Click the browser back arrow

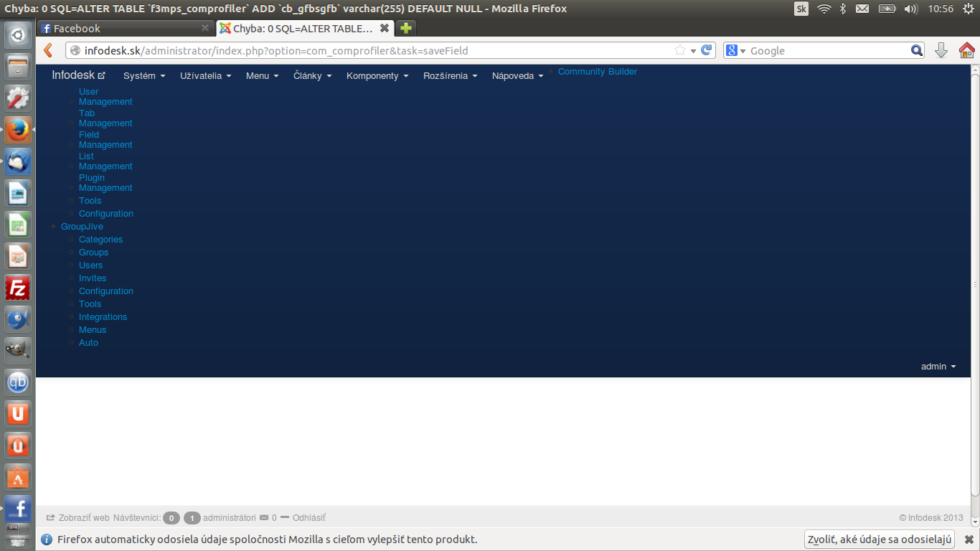(49, 50)
